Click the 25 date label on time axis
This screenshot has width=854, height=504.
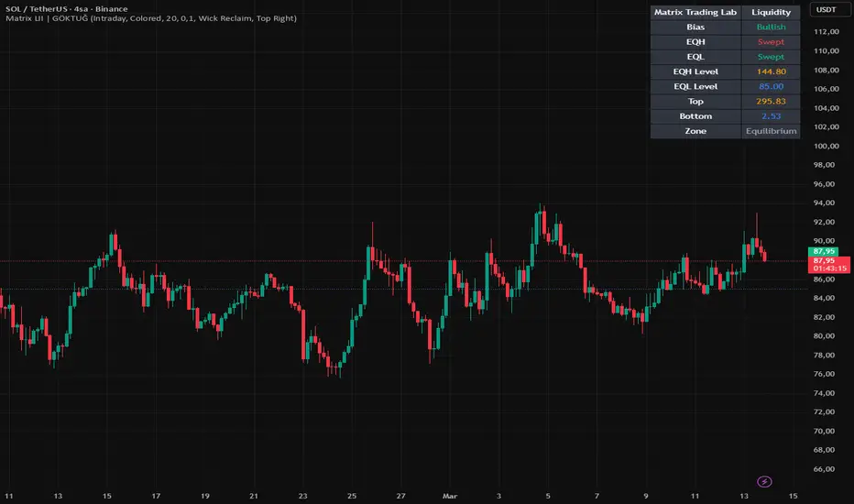coord(352,496)
